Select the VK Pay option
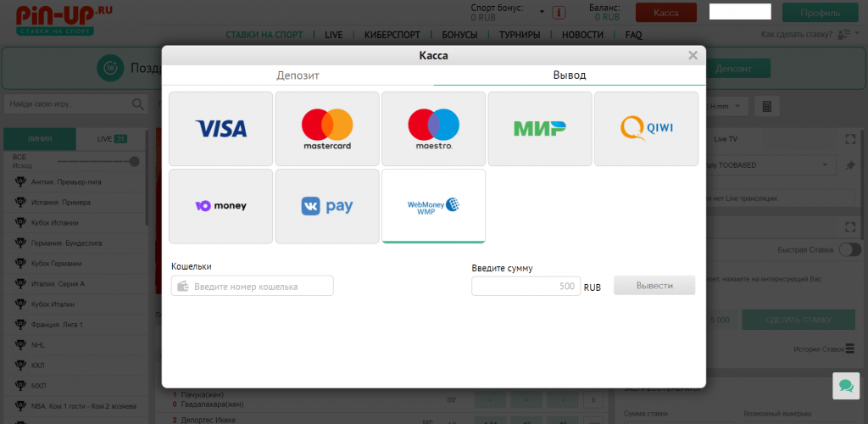868x424 pixels. (327, 206)
